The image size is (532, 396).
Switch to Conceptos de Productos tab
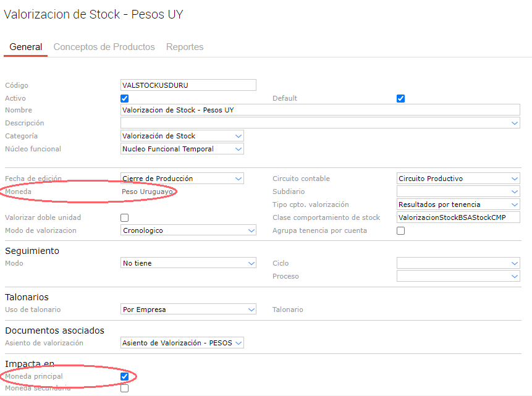coord(104,47)
